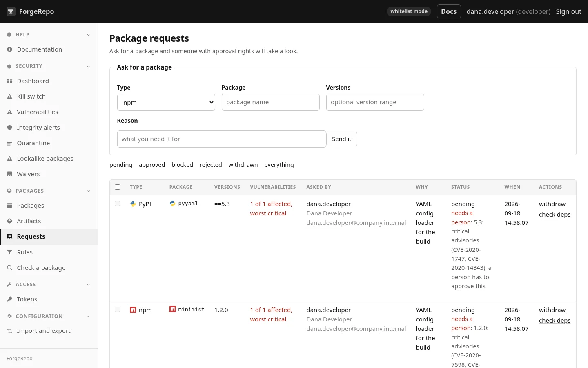Collapse the PACKAGES section chevron

pos(88,191)
